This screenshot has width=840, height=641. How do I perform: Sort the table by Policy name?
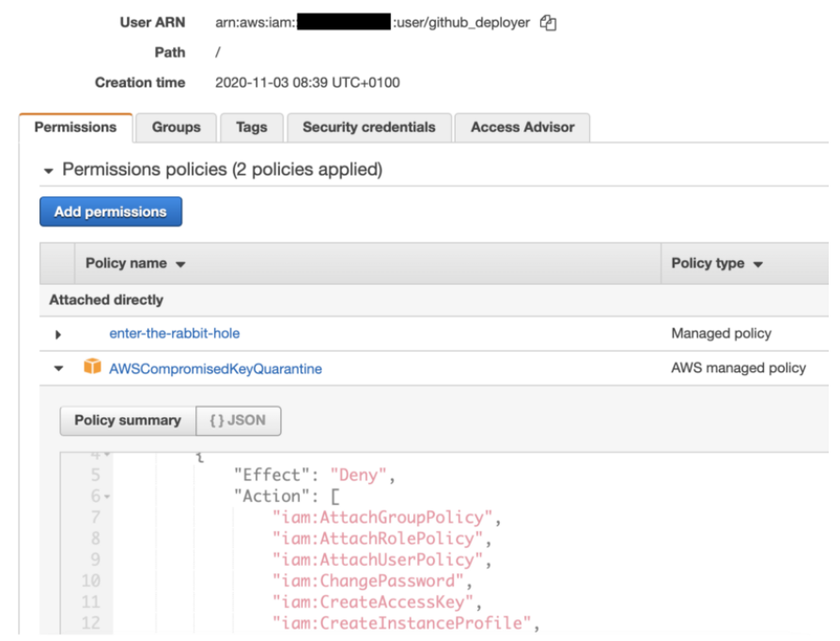point(135,263)
